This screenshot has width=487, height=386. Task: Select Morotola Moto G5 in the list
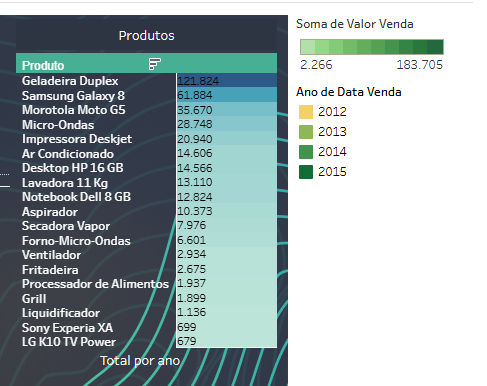[74, 110]
